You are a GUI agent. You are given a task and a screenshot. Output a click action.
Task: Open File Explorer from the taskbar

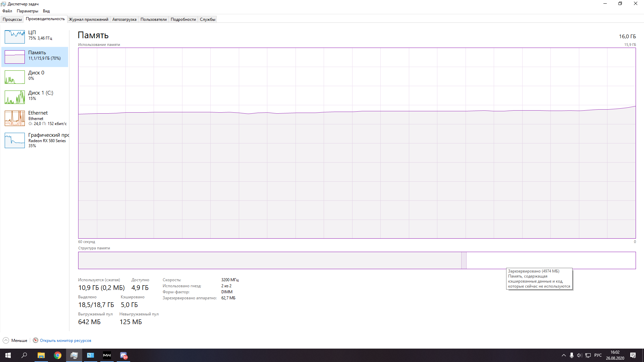click(41, 355)
